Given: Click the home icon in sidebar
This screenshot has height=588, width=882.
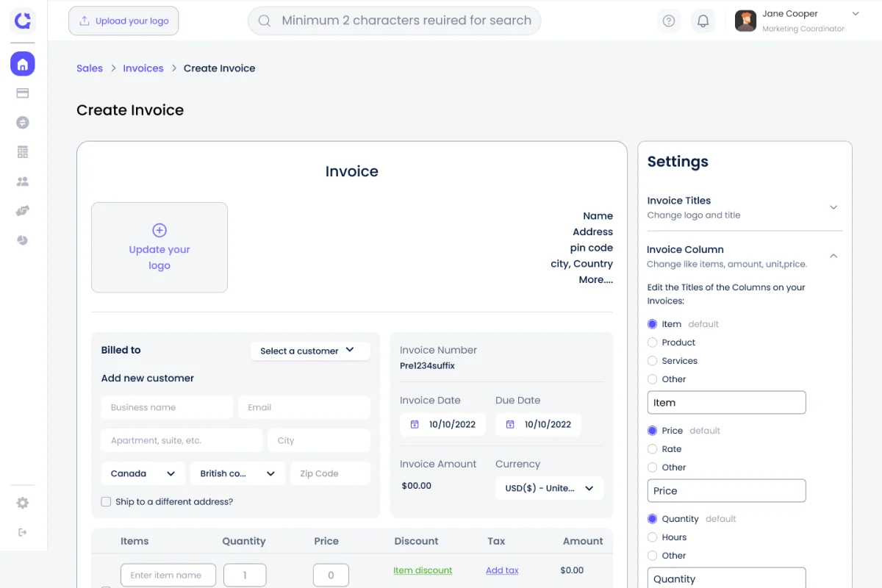Looking at the screenshot, I should tap(23, 64).
